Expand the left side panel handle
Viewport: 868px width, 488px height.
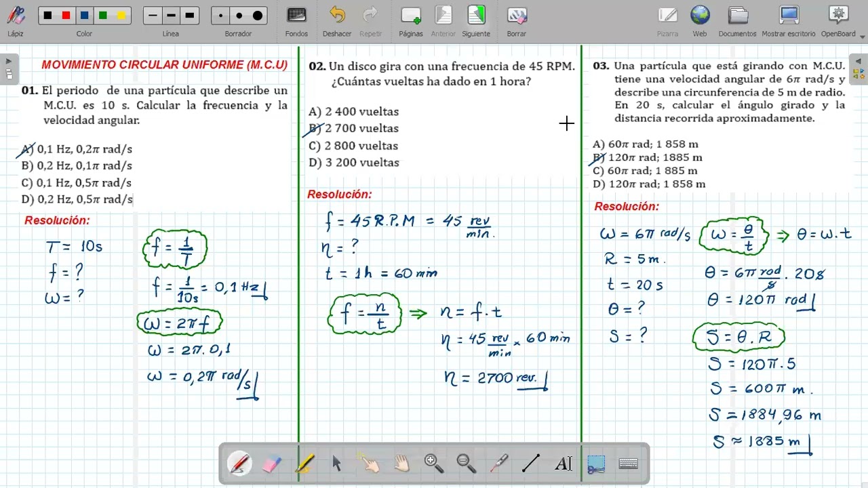click(x=9, y=68)
